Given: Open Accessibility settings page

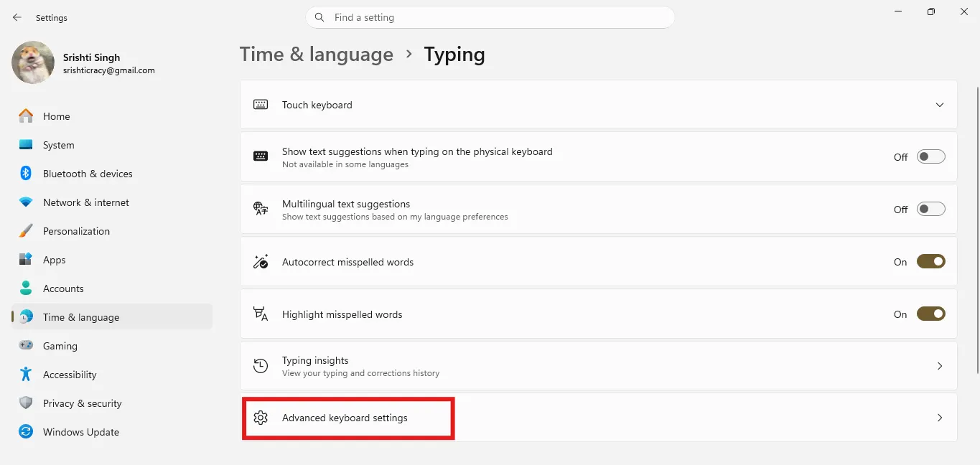Looking at the screenshot, I should click(x=112, y=375).
